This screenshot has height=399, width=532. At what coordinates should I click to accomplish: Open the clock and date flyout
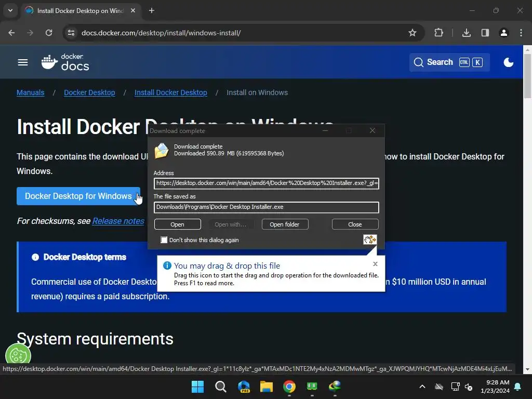[495, 387]
